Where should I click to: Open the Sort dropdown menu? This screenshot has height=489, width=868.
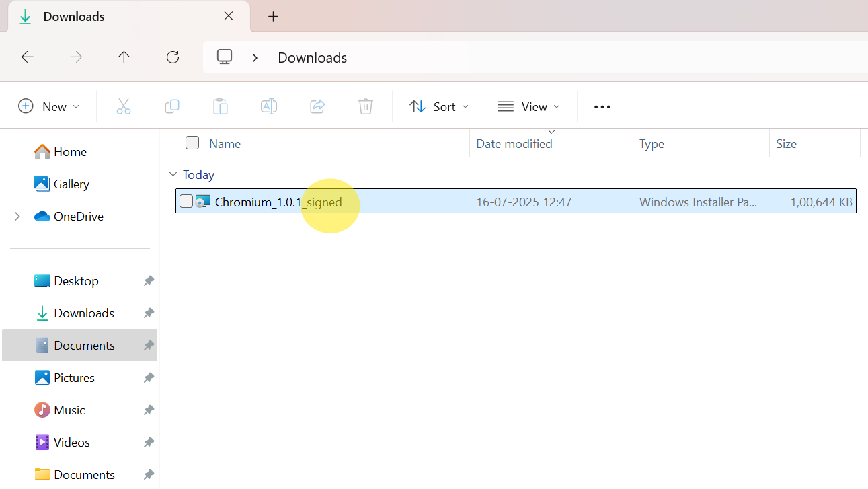click(439, 106)
